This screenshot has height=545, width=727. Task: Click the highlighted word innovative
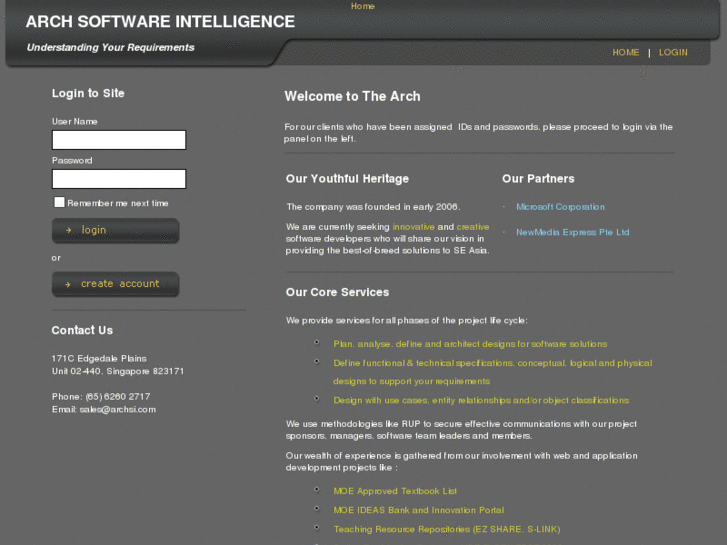414,227
